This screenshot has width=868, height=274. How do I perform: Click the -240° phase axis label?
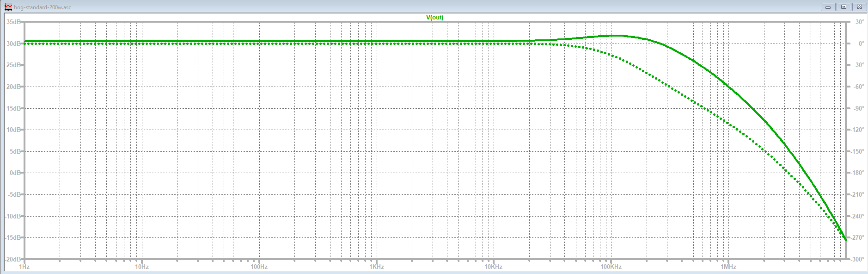click(x=858, y=216)
